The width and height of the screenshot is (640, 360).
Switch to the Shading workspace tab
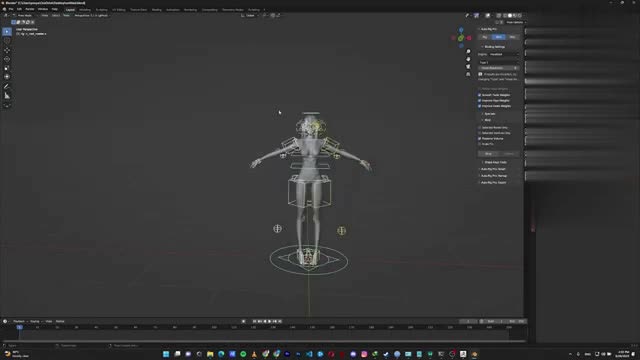point(156,9)
